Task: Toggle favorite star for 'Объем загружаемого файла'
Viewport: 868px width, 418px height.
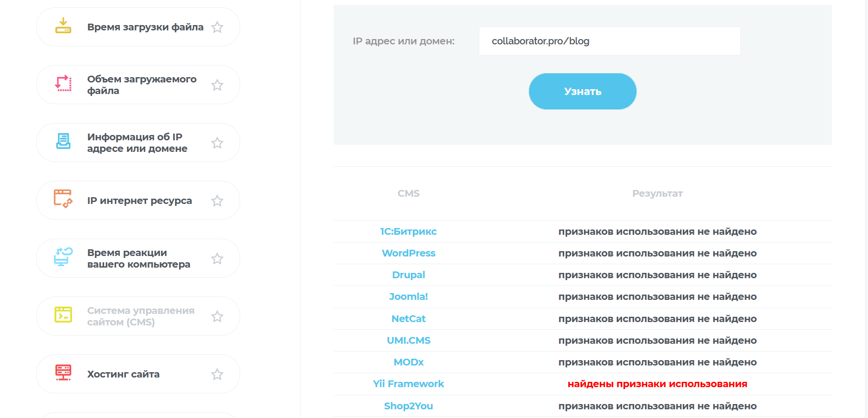Action: 217,85
